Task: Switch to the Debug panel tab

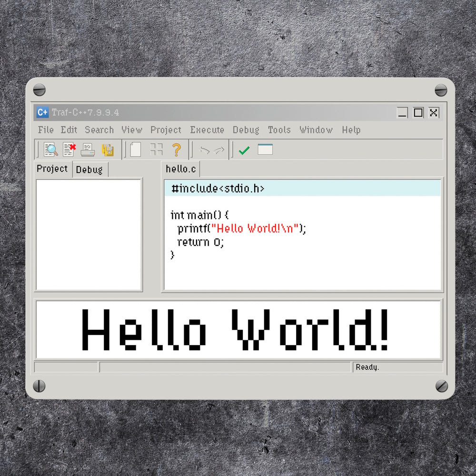Action: pyautogui.click(x=89, y=170)
